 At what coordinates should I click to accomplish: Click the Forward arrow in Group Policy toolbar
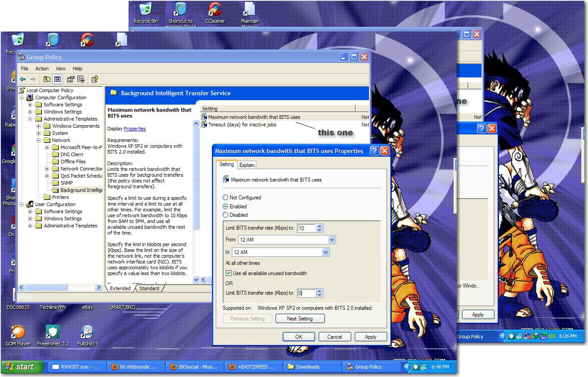[33, 79]
